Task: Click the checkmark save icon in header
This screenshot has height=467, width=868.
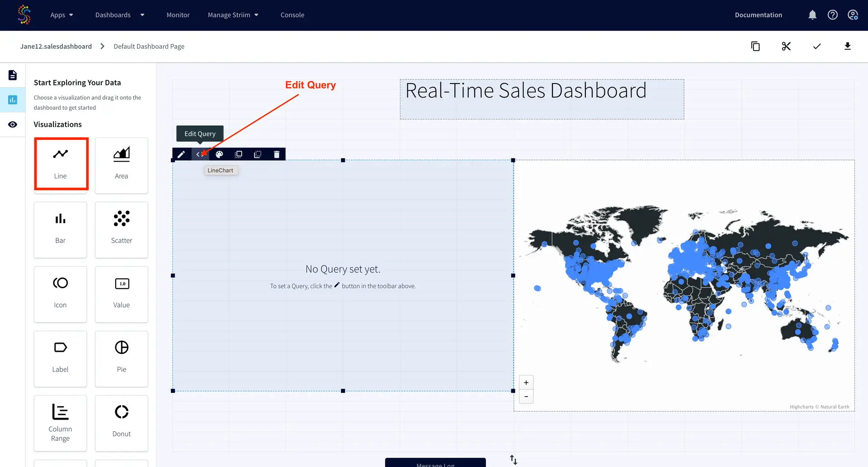Action: (817, 46)
